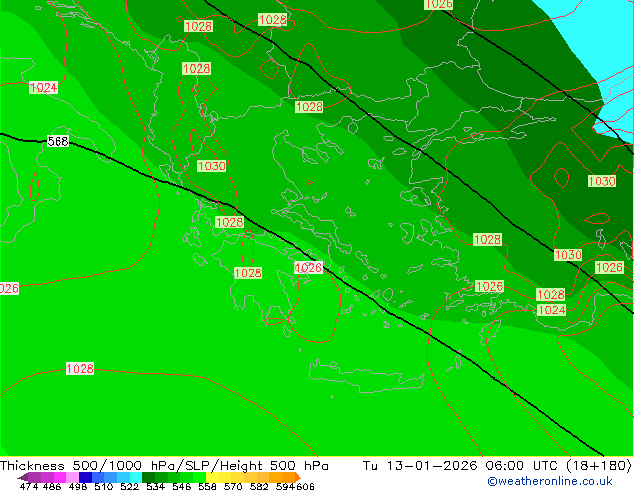Pick the light pink swatch above 498
The height and width of the screenshot is (490, 634).
[x=72, y=477]
